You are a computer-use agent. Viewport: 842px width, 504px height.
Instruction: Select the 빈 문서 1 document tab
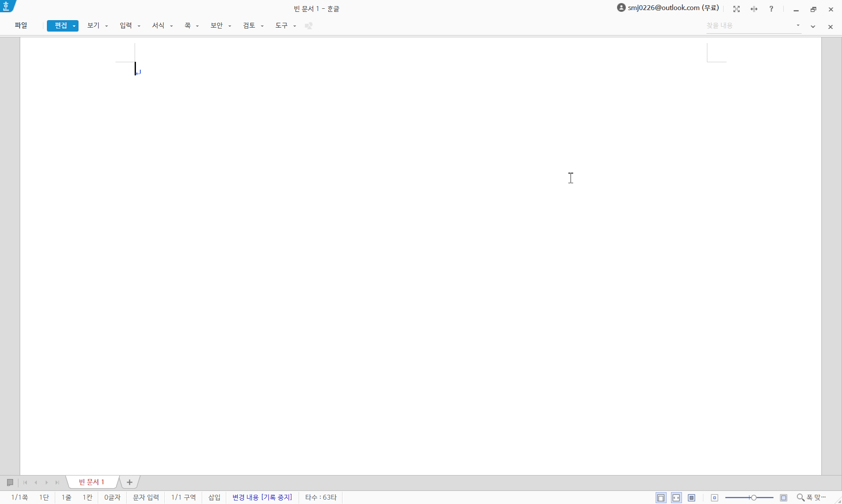click(91, 482)
